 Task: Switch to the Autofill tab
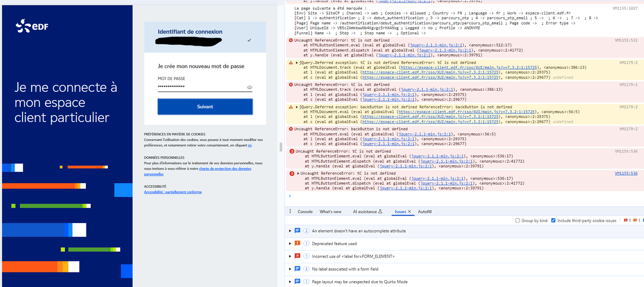coord(425,212)
